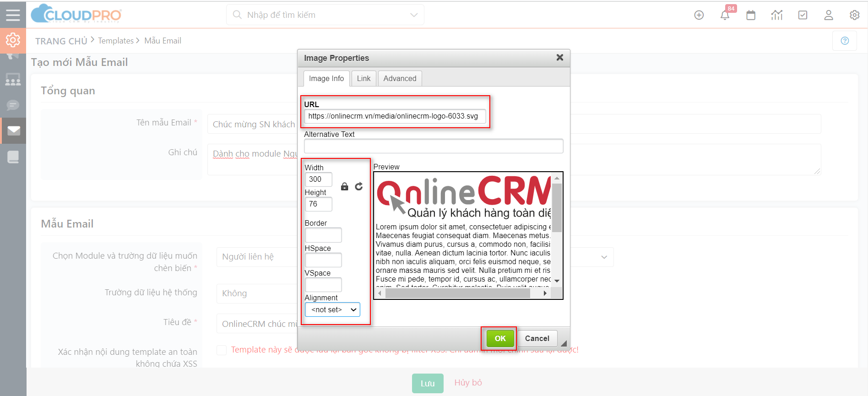Click the CloudPro logo

[x=76, y=14]
